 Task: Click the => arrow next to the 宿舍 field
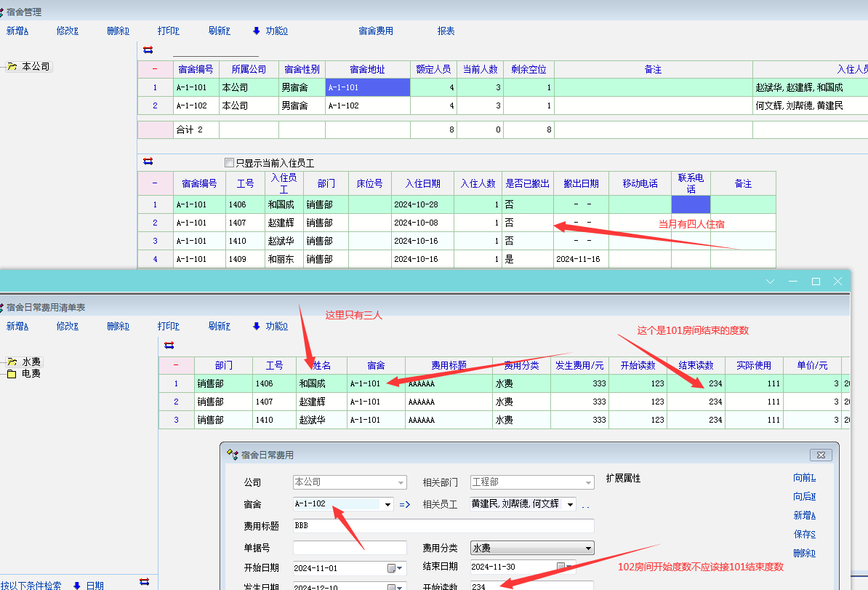[x=405, y=504]
